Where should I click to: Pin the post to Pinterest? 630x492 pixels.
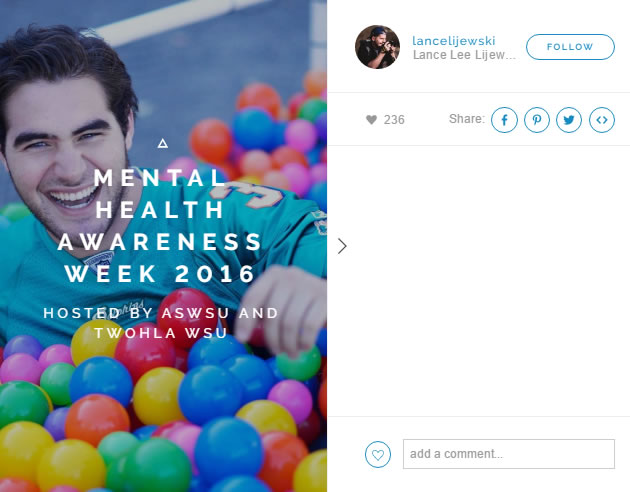(537, 120)
